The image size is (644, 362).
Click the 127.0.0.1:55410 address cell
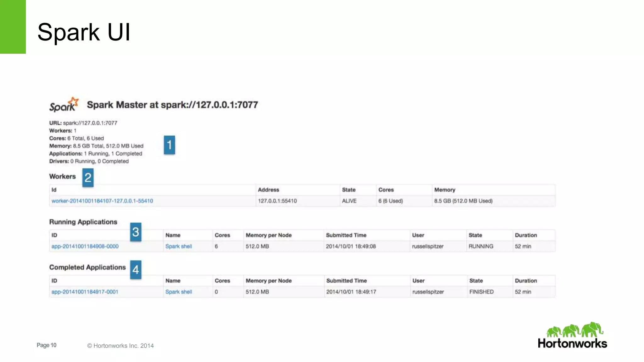click(x=277, y=201)
